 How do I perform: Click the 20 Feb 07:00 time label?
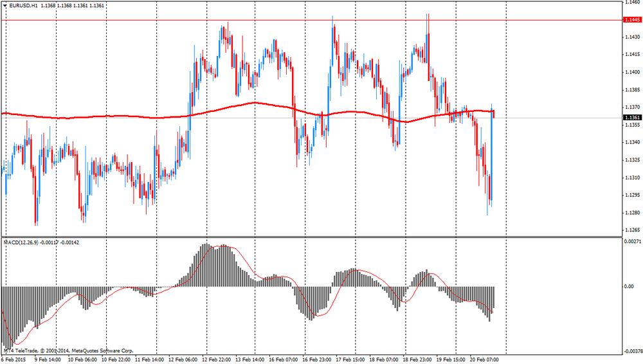[x=484, y=360]
